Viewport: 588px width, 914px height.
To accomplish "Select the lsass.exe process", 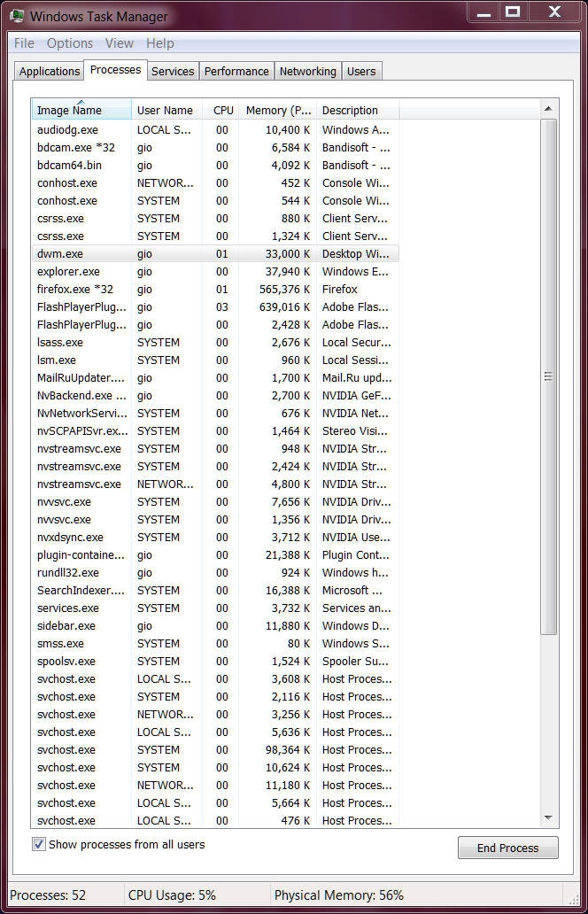I will (215, 342).
